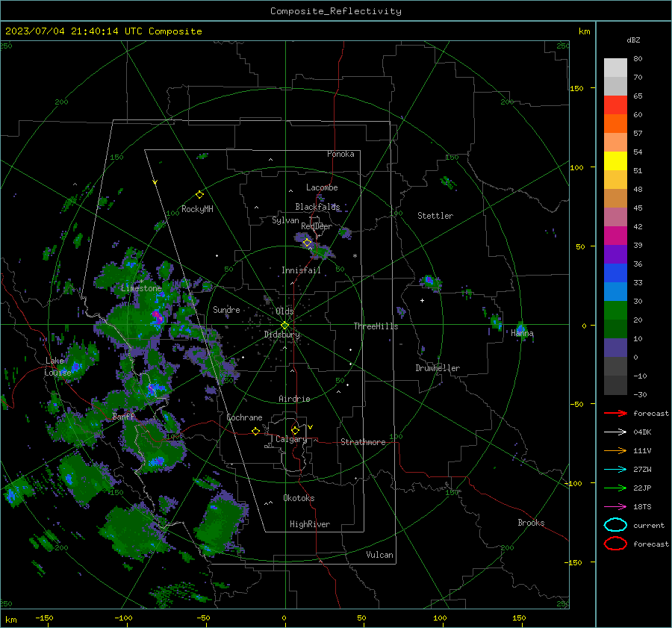672x628 pixels.
Task: Click the RedDeer city label
Action: pyautogui.click(x=317, y=226)
